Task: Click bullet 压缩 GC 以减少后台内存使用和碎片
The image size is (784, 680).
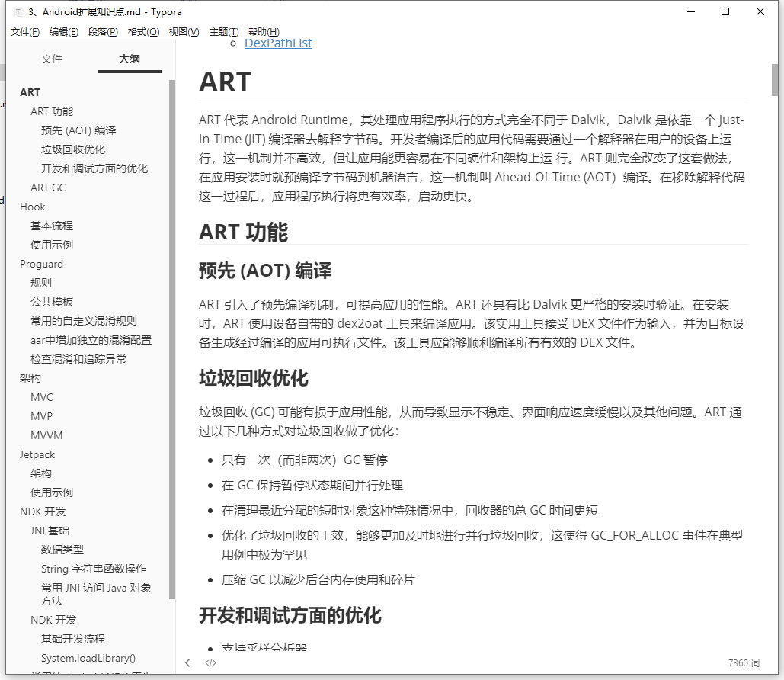Action: tap(318, 580)
